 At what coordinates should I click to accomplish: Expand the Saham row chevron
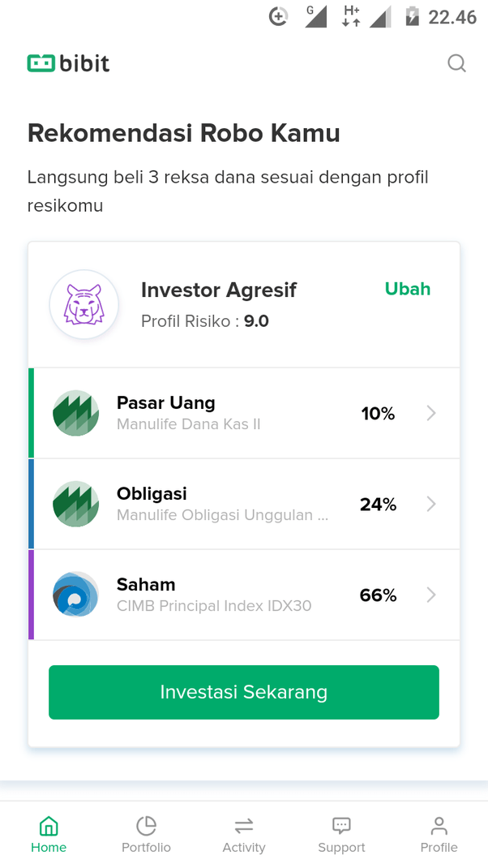[432, 595]
